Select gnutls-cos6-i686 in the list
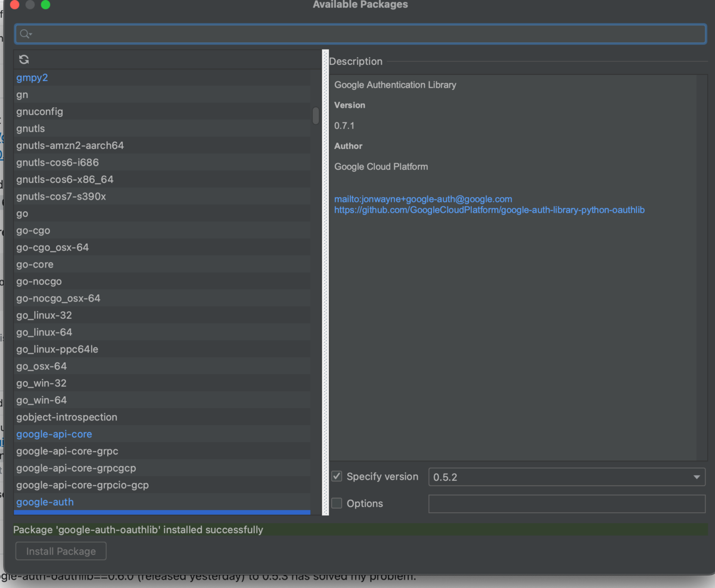 [x=162, y=163]
